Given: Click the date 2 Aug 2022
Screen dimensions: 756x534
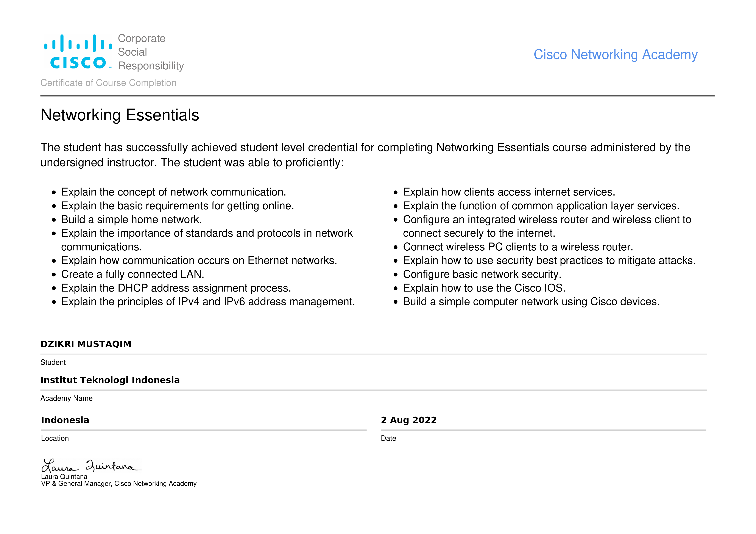Looking at the screenshot, I should [409, 420].
